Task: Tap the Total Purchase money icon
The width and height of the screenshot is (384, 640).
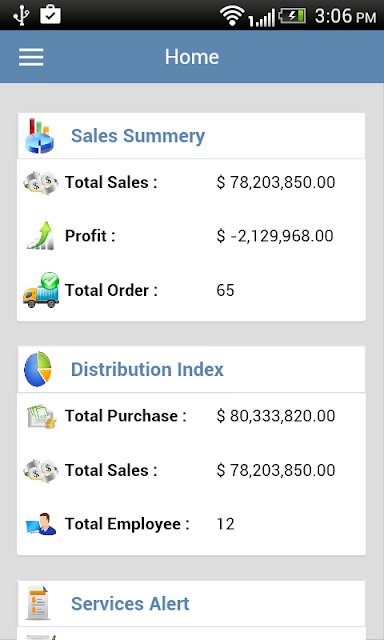Action: click(41, 416)
